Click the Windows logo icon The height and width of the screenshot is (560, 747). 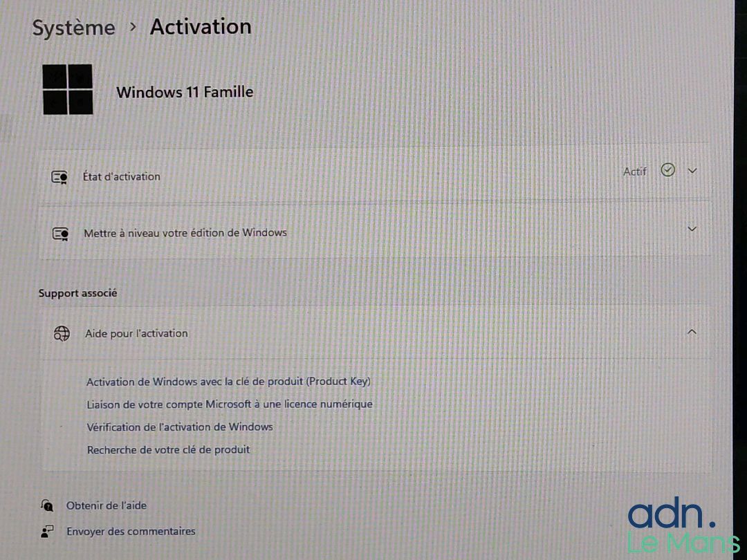point(68,89)
